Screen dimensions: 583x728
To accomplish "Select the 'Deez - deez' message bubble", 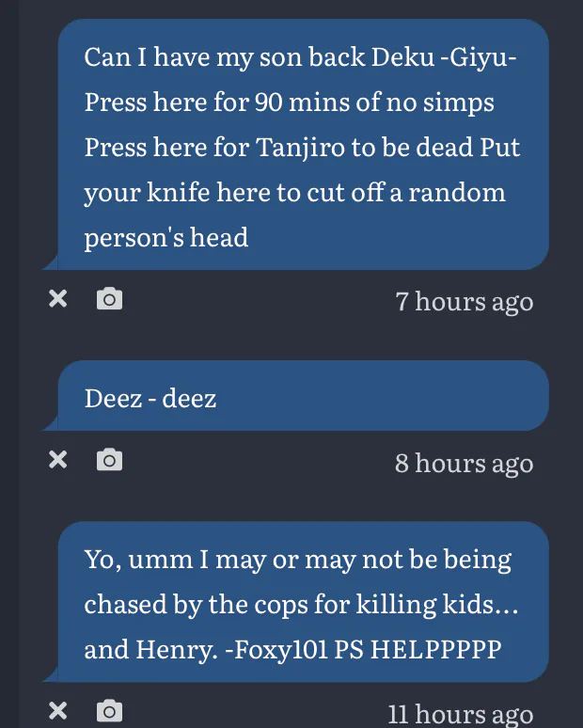I will tap(303, 397).
